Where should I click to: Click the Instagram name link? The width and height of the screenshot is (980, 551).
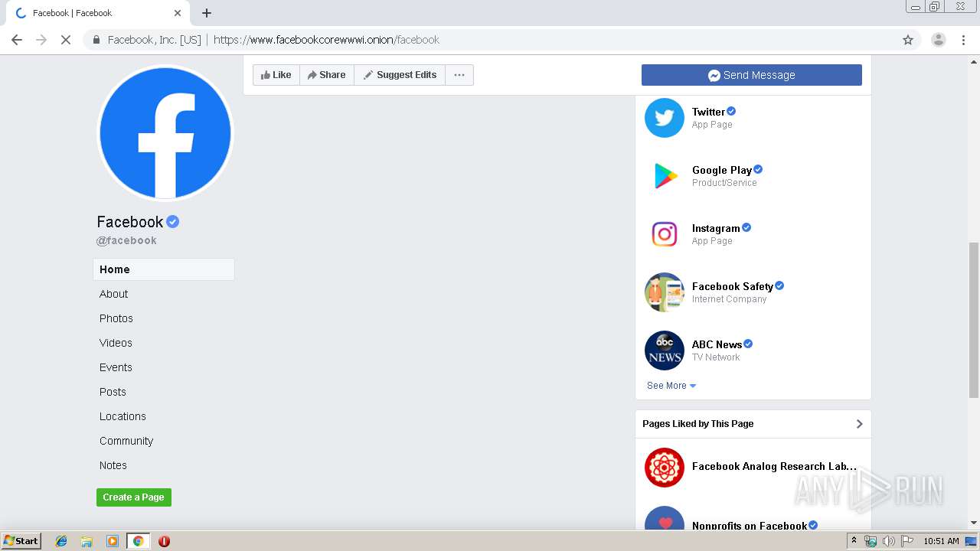(716, 228)
